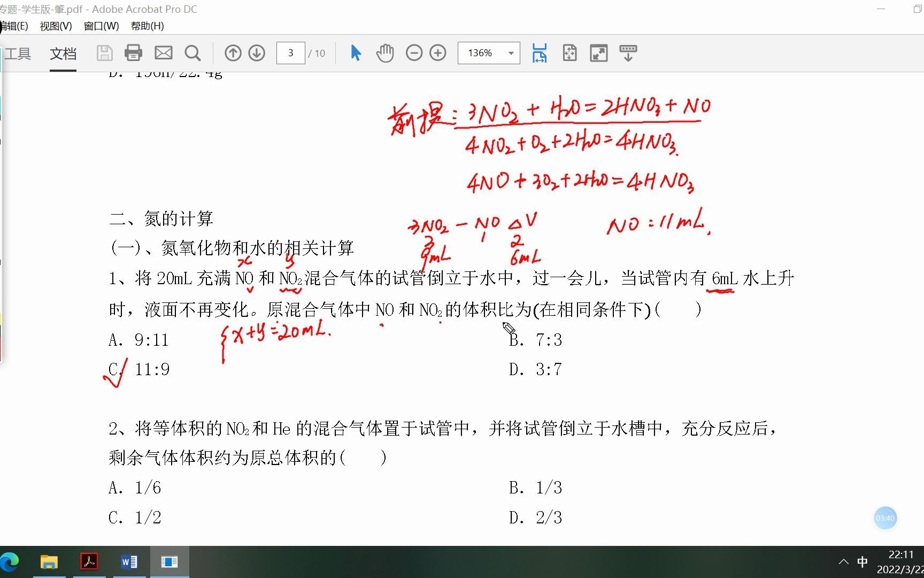
Task: Go to the next page with the down arrow
Action: [257, 52]
